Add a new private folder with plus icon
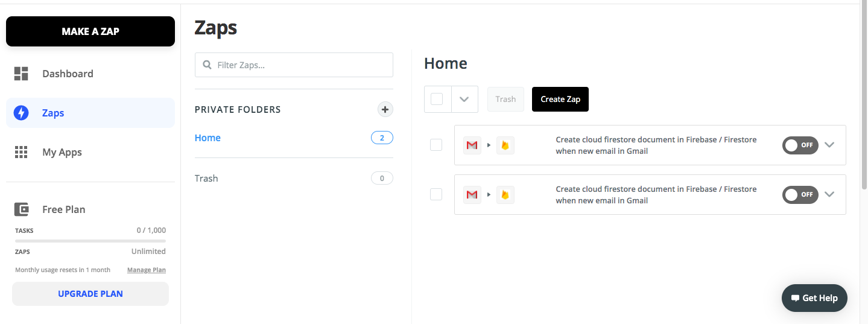 [x=385, y=109]
